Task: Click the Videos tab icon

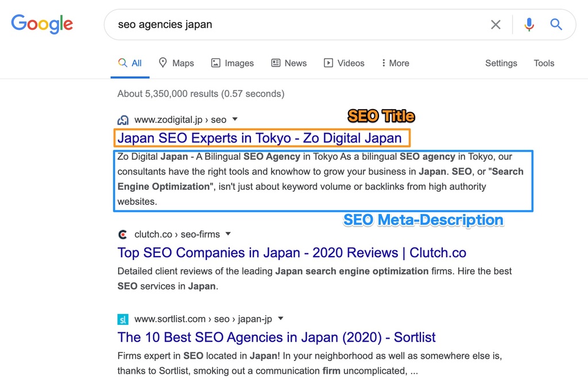Action: 329,63
